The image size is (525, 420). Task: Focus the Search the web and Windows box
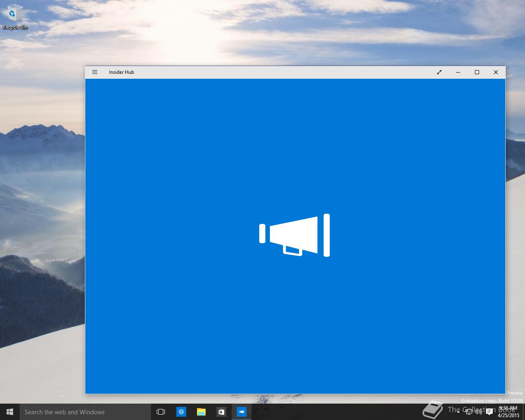pos(85,412)
